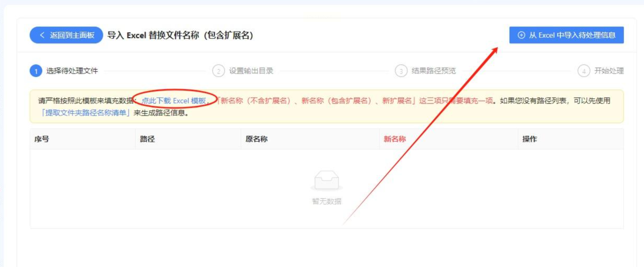
Task: Return to main panel via 返回到主面板
Action: pyautogui.click(x=66, y=35)
